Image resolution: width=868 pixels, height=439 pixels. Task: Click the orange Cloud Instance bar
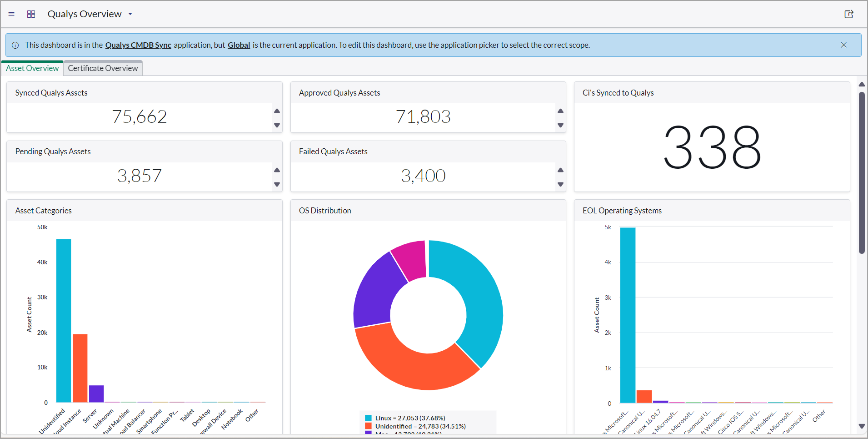tap(80, 368)
